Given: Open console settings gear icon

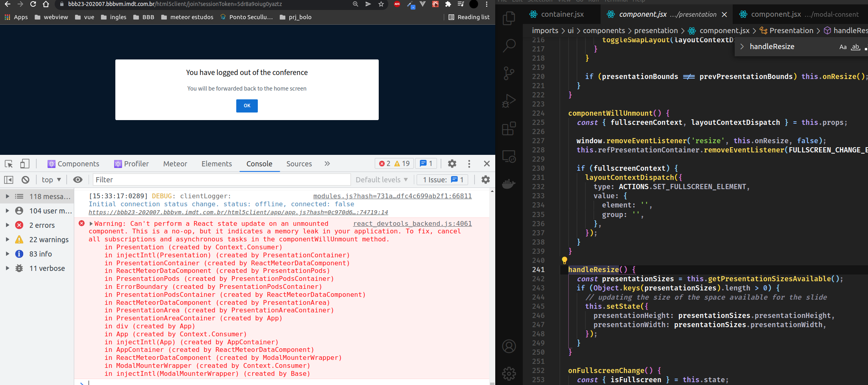Looking at the screenshot, I should coord(486,180).
